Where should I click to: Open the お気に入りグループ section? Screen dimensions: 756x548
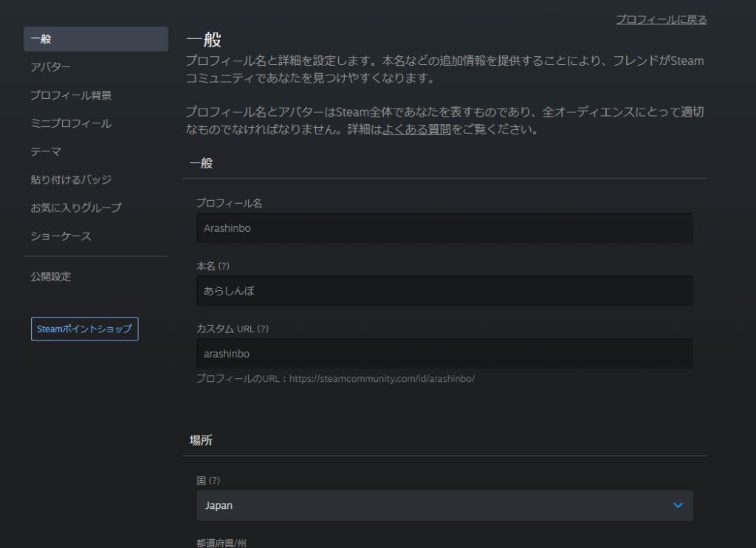coord(76,208)
